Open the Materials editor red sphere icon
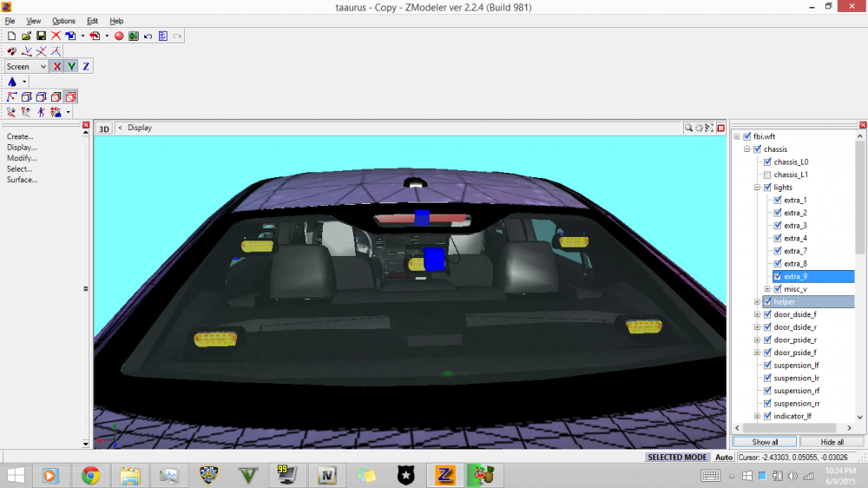The height and width of the screenshot is (488, 868). (119, 36)
